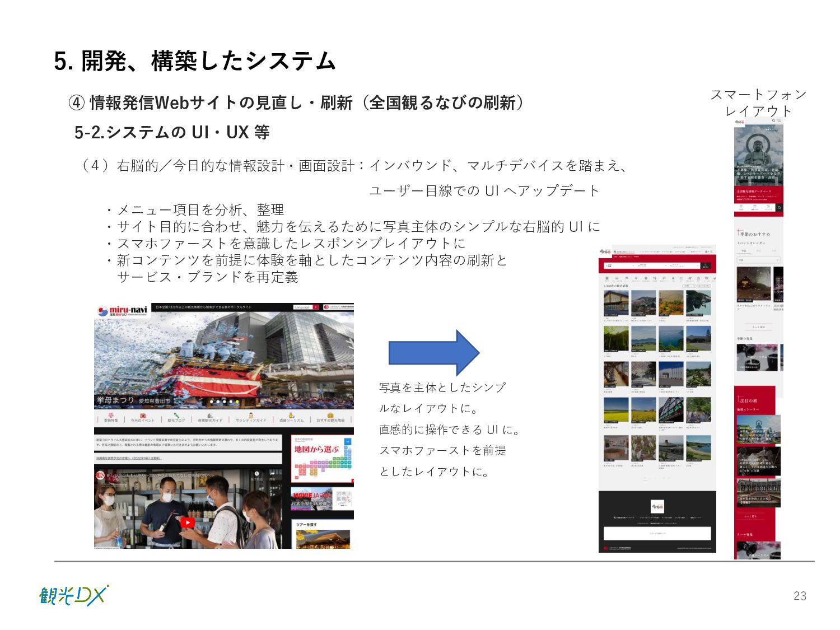The width and height of the screenshot is (840, 630).
Task: Click the smartphone layout search magnifier icon
Action: pyautogui.click(x=773, y=120)
